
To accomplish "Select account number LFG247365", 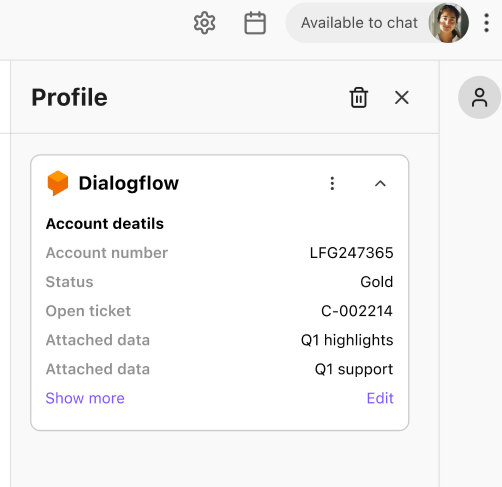I will pyautogui.click(x=352, y=253).
